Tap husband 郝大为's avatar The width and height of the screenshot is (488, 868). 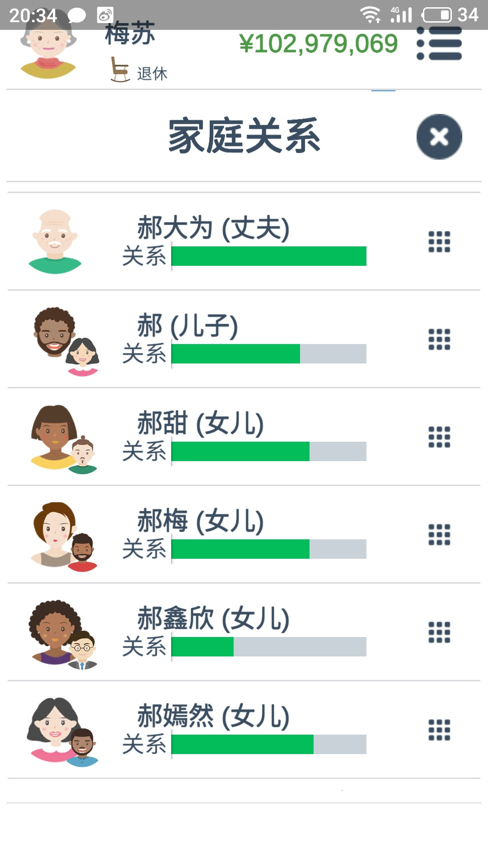[55, 241]
